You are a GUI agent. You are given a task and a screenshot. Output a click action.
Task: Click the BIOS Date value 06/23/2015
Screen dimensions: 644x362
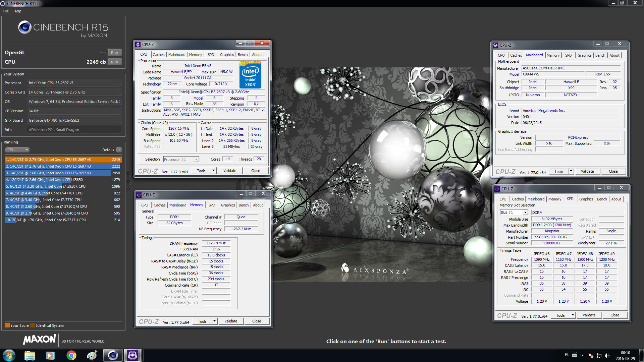[x=571, y=123]
